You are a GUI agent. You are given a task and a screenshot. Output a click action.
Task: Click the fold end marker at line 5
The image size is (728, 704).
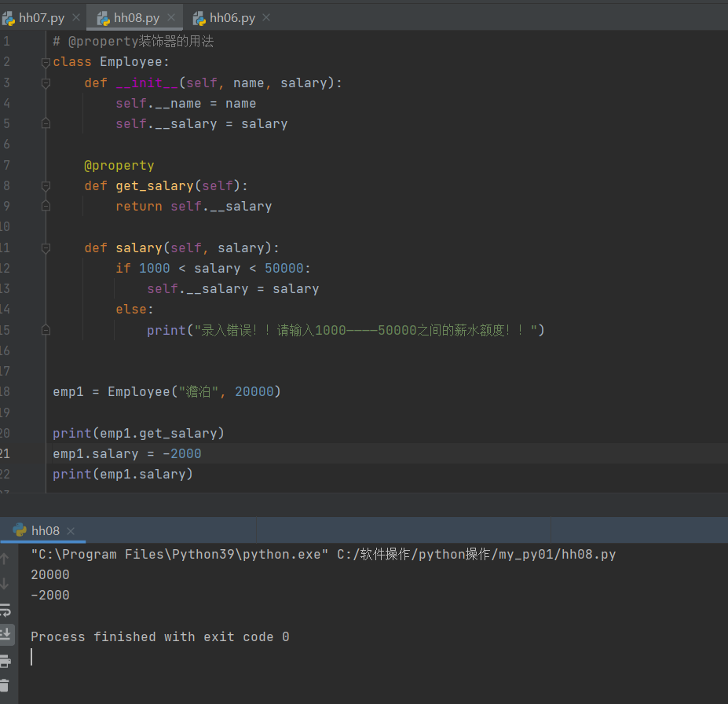coord(46,123)
